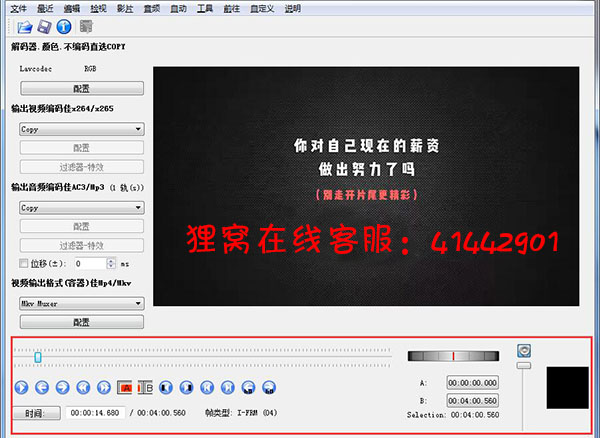Click 配置 button under video output codec

click(82, 148)
